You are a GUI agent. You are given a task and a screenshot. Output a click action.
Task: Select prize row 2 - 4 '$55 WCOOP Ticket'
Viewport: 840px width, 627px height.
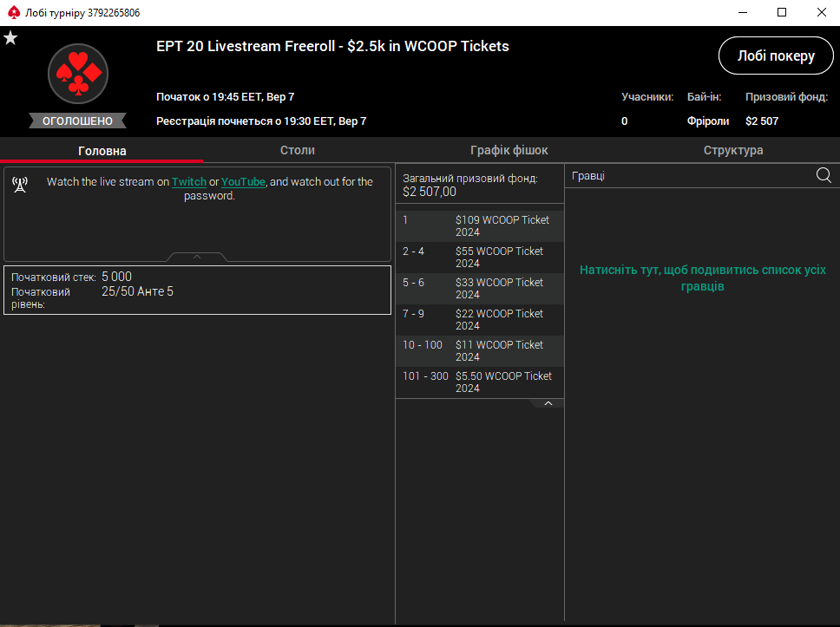480,257
